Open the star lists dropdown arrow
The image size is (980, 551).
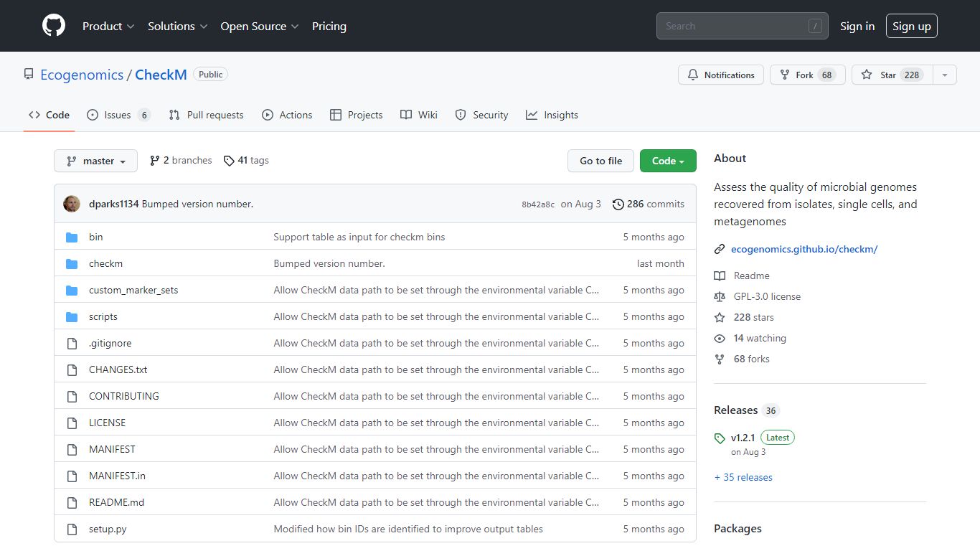tap(945, 75)
